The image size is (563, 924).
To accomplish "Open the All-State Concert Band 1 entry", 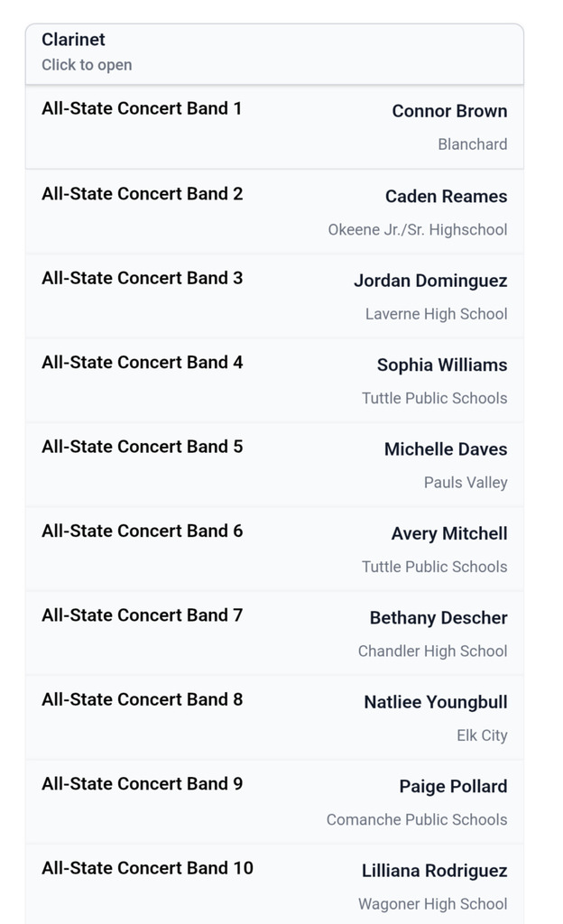I will coord(141,108).
